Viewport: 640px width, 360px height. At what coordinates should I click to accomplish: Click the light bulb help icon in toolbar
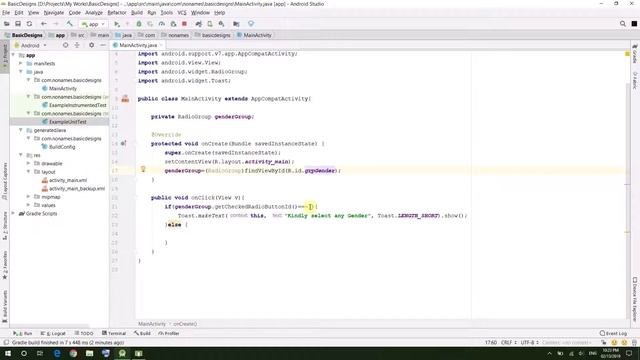point(251,24)
